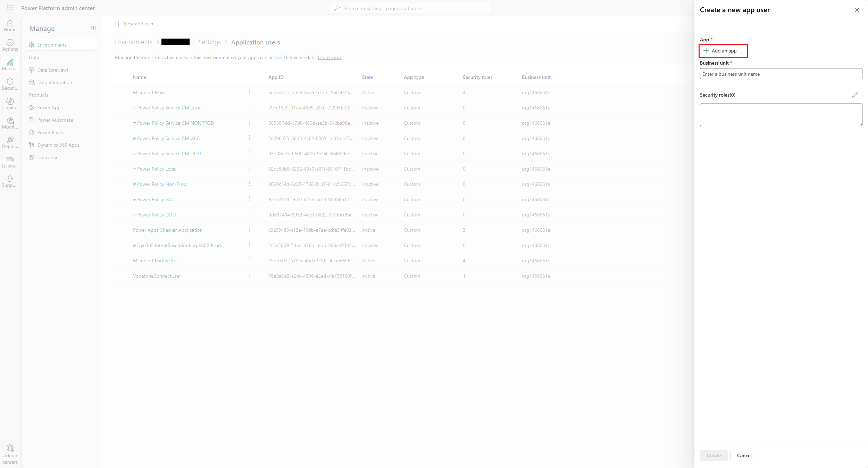This screenshot has height=468, width=868.
Task: Click the pencil icon beside Security roles
Action: (854, 95)
